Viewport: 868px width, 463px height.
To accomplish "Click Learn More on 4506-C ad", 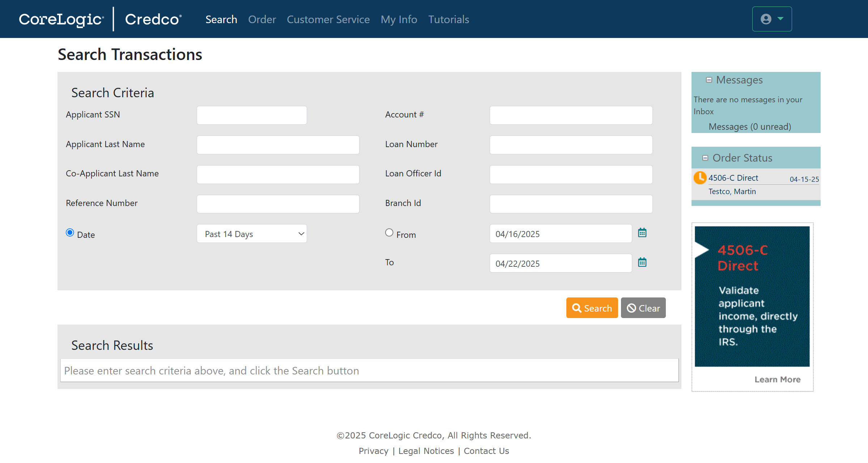I will (777, 380).
